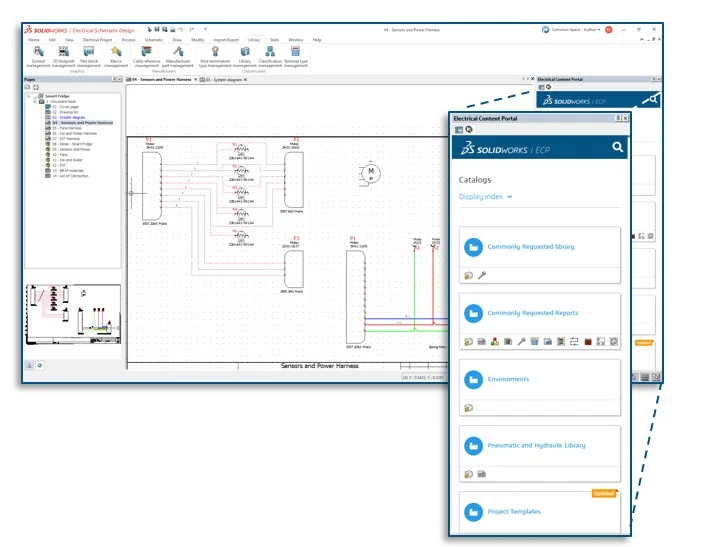Open Title block management tool
The height and width of the screenshot is (547, 724).
[89, 54]
